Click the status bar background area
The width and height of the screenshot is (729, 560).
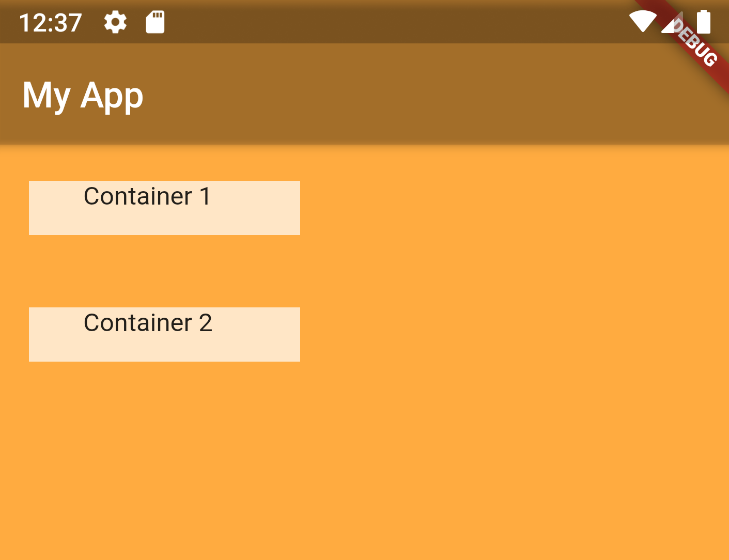362,22
